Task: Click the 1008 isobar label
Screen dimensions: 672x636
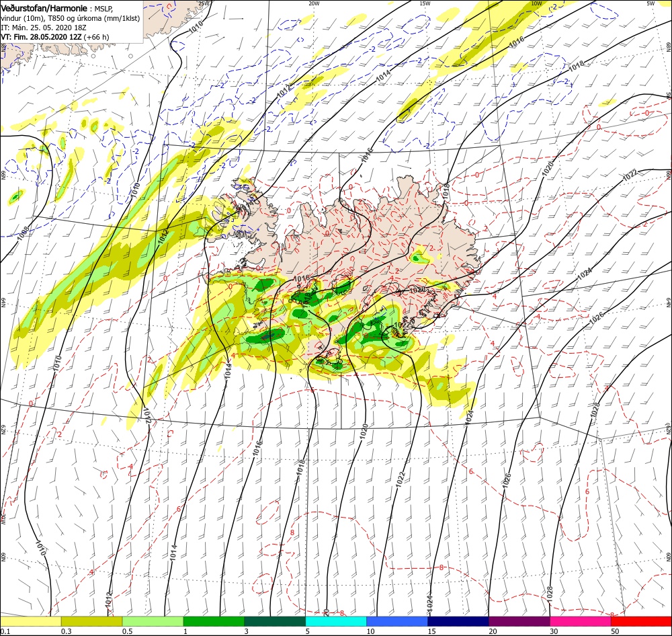Action: tap(23, 234)
